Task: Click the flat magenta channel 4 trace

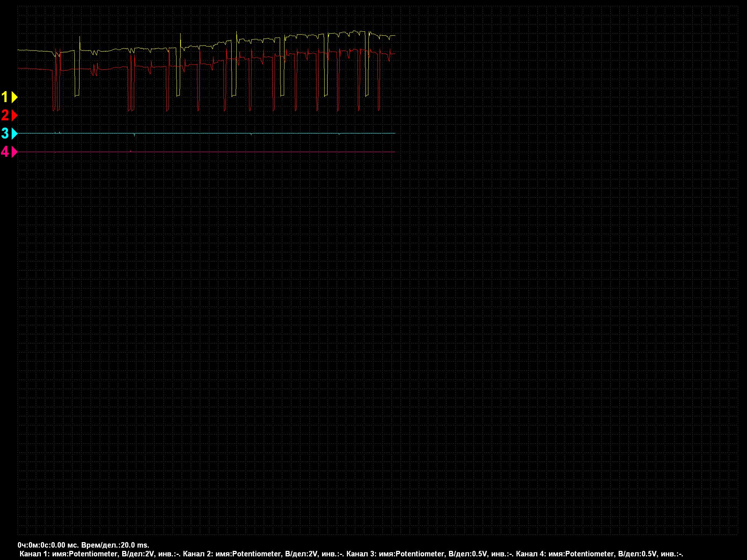Action: [x=219, y=152]
